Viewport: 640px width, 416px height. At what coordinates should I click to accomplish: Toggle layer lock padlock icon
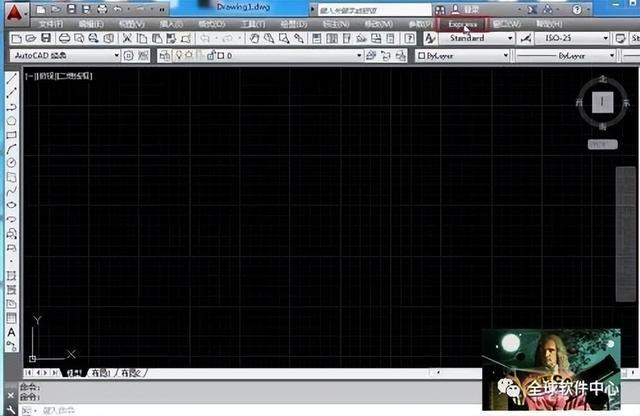coord(211,56)
